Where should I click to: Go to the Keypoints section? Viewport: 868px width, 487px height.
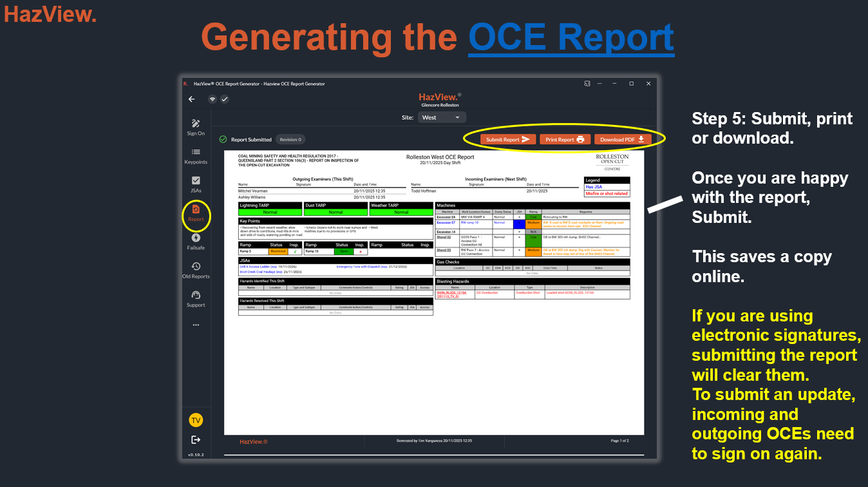[196, 156]
